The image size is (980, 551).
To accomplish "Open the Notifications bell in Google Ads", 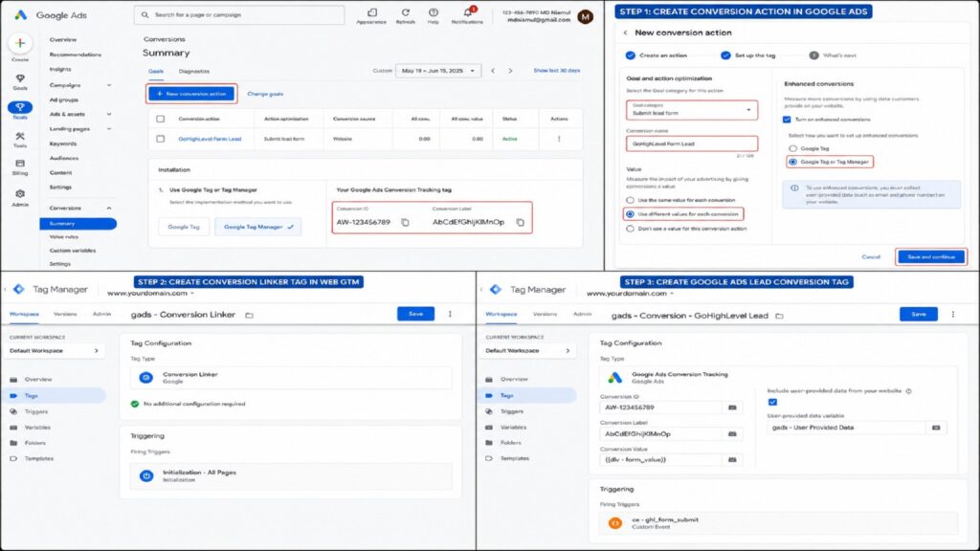I will (467, 12).
